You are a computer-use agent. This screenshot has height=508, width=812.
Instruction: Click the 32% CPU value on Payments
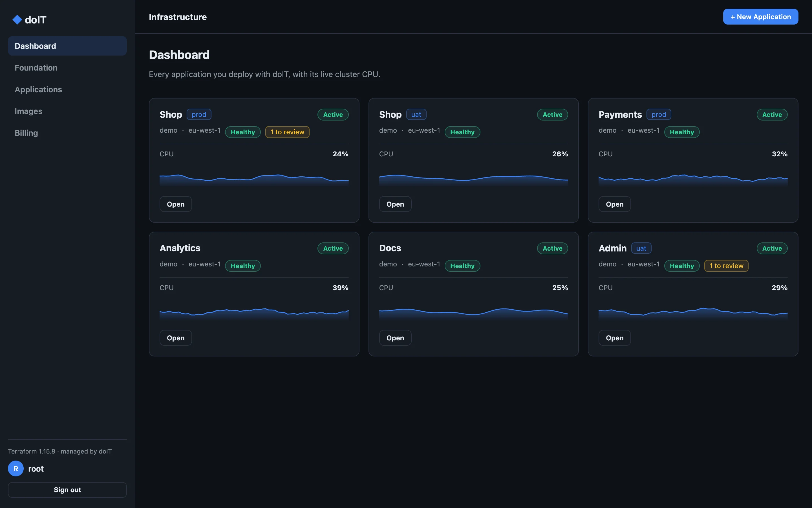click(x=780, y=154)
